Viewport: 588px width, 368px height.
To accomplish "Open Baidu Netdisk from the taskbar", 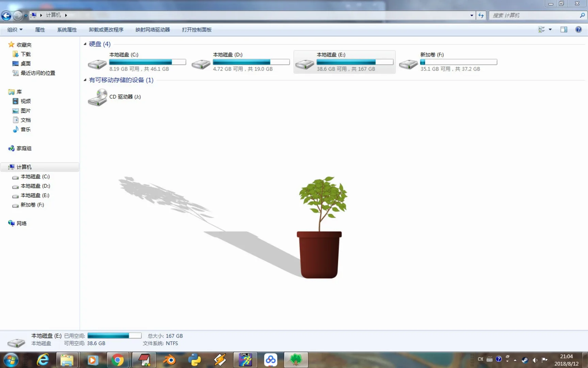I will click(271, 359).
